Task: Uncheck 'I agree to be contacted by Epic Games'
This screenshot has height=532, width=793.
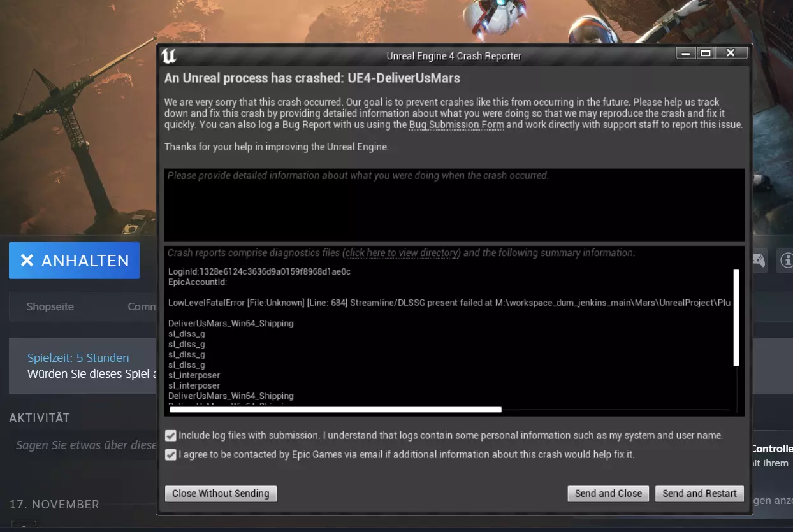Action: click(170, 455)
